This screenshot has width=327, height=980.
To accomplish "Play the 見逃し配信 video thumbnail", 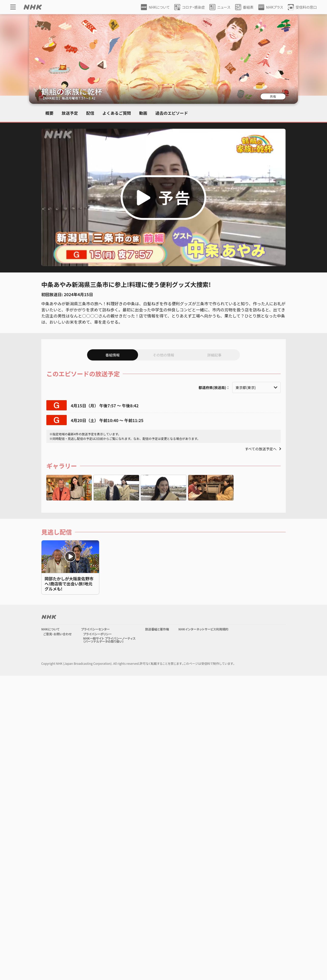I will 70,557.
